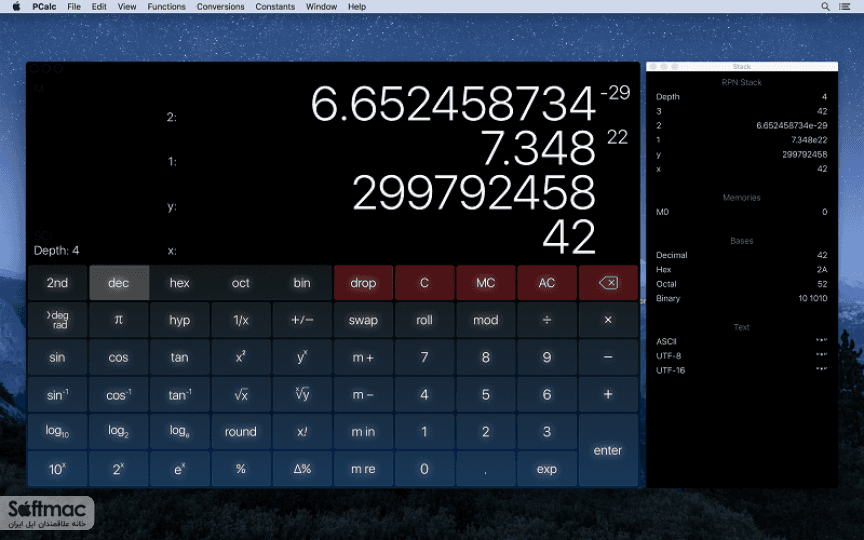
Task: Click the 2 to the x key
Action: [118, 469]
